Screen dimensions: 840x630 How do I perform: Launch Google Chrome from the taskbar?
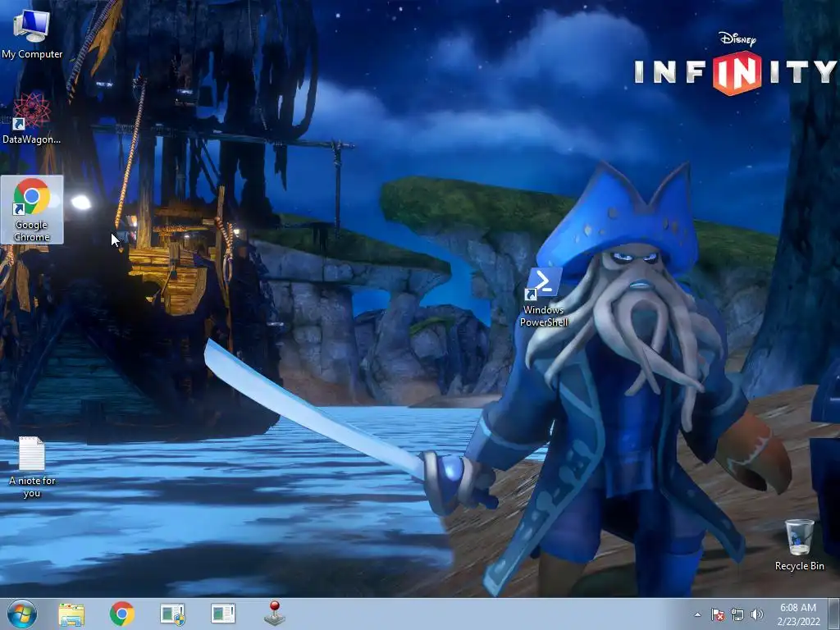point(121,614)
